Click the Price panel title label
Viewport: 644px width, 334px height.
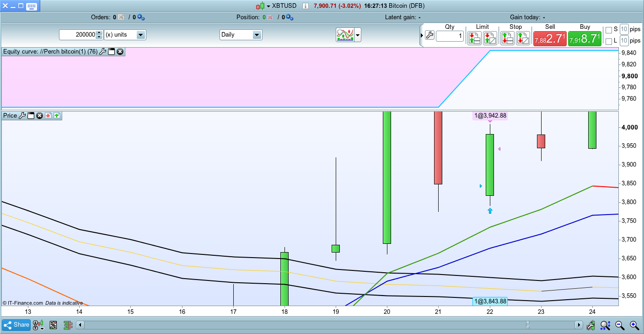point(10,116)
